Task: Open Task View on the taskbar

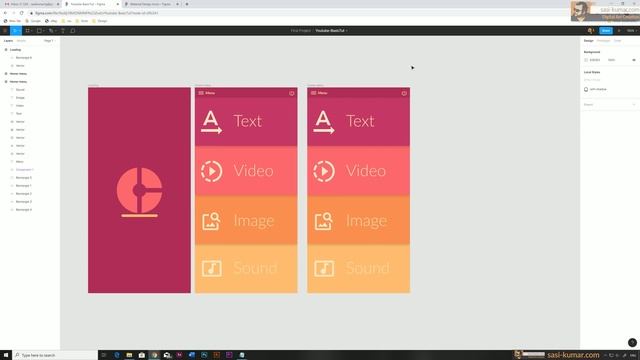Action: (104, 355)
